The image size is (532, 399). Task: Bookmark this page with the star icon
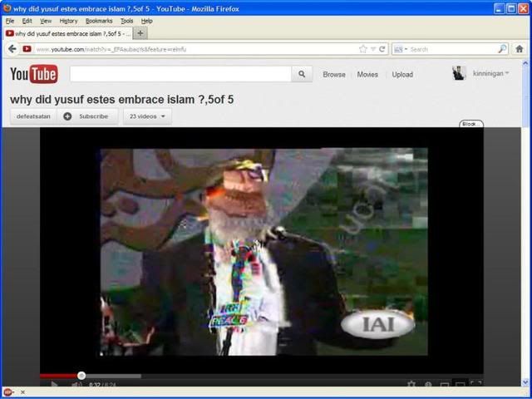pyautogui.click(x=363, y=49)
